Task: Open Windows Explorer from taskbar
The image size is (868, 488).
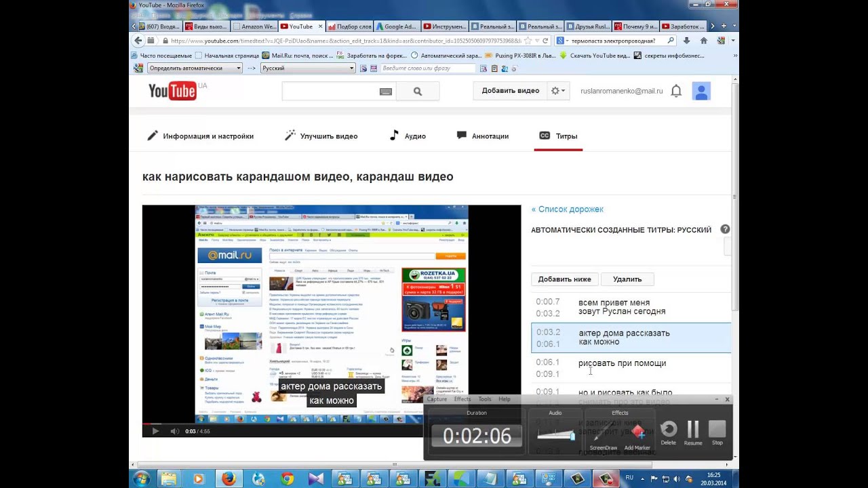Action: tap(169, 479)
